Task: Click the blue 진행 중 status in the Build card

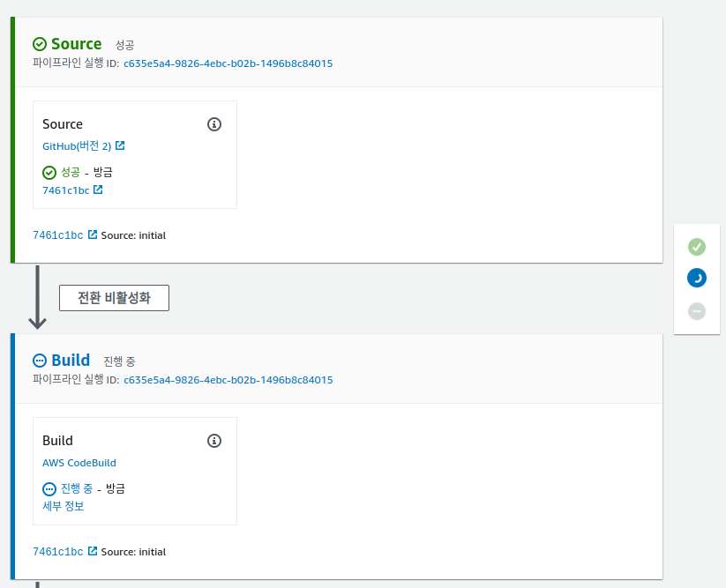Action: 77,488
